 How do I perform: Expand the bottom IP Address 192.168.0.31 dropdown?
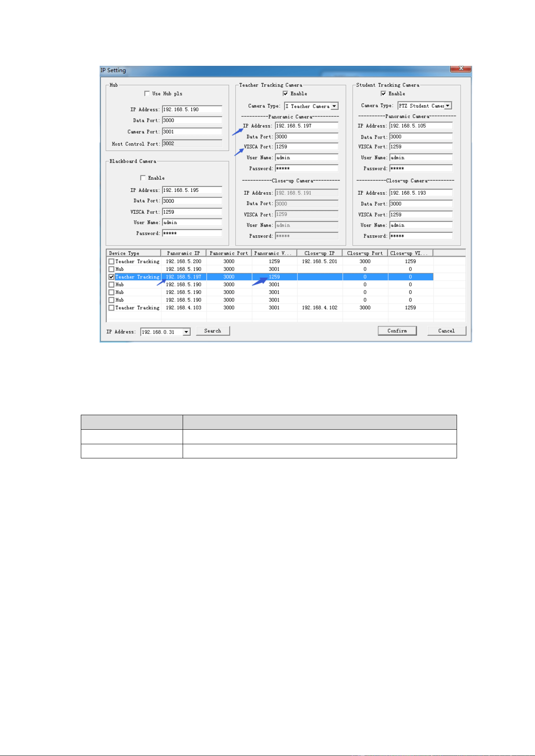tap(186, 332)
